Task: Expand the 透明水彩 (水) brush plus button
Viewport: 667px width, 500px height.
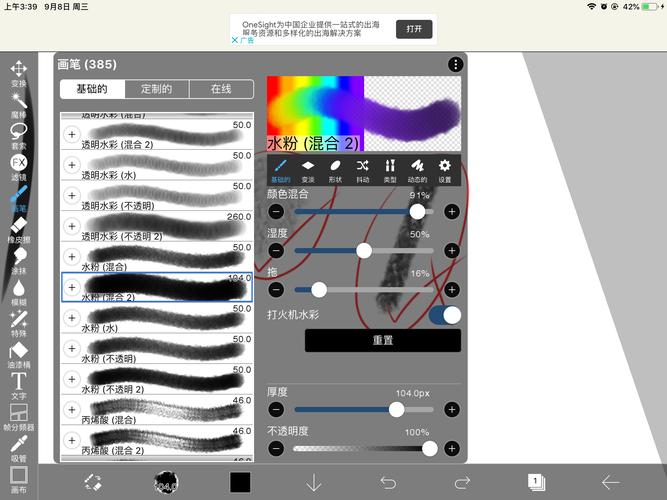Action: pyautogui.click(x=72, y=165)
